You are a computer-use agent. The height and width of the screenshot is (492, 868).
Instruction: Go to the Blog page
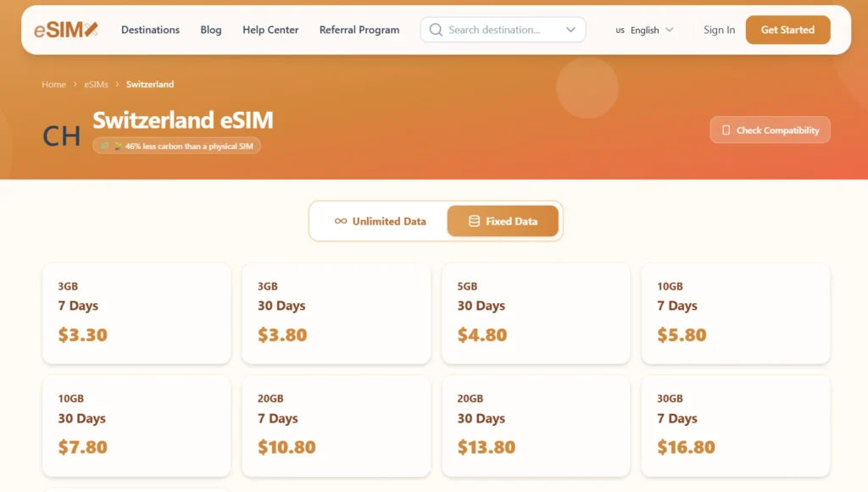click(x=211, y=30)
